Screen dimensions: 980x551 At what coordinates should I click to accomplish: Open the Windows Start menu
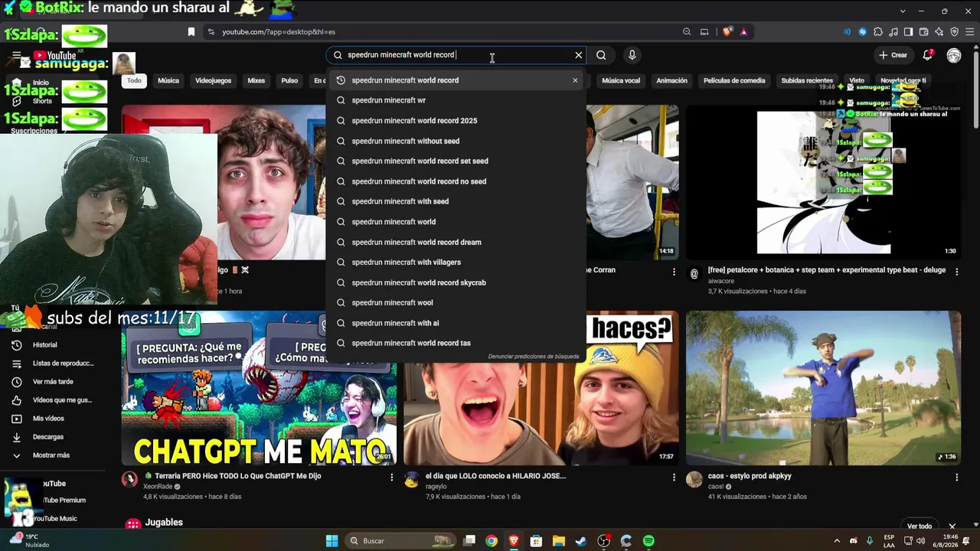pyautogui.click(x=332, y=541)
